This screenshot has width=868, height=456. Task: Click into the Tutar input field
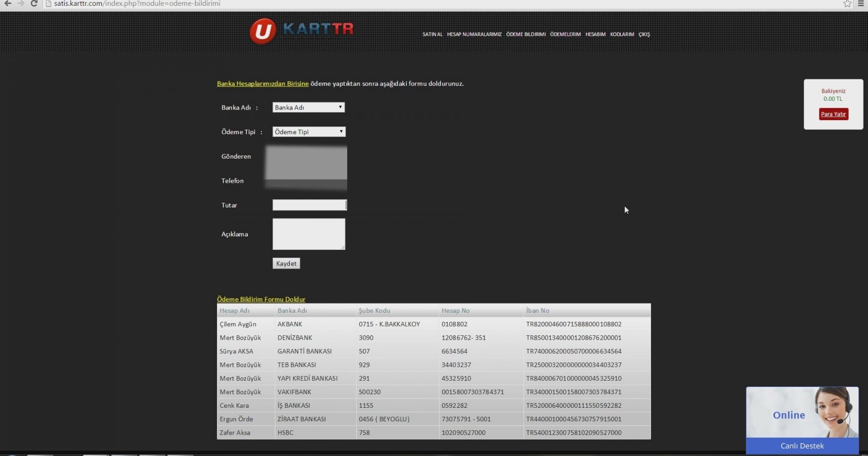310,205
